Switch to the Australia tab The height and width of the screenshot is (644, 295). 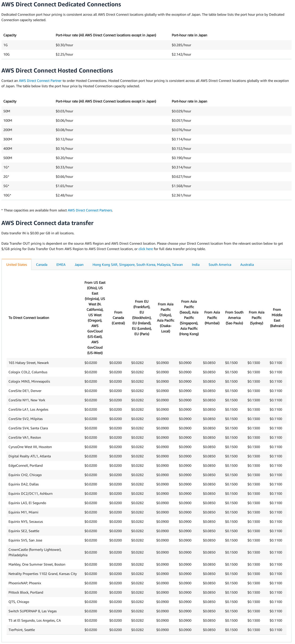[247, 264]
